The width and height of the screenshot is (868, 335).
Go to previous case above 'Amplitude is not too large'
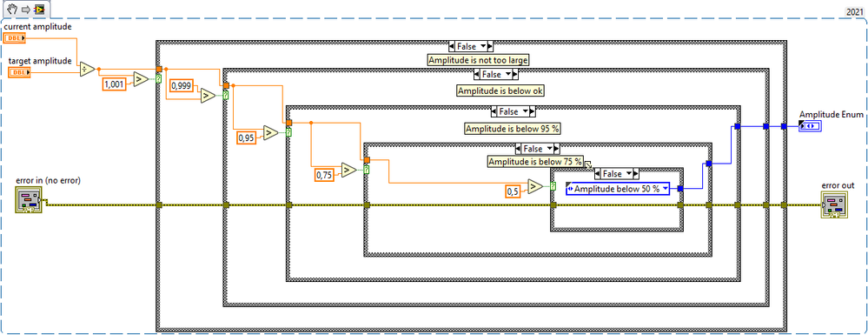452,47
